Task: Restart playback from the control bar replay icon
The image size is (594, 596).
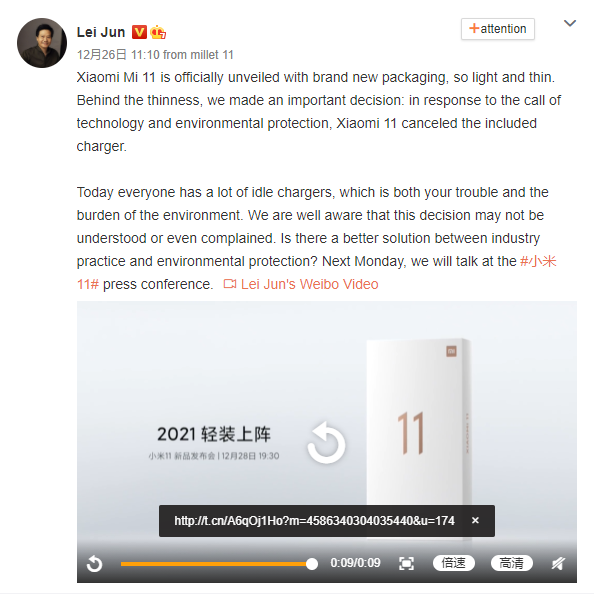Action: pos(94,564)
